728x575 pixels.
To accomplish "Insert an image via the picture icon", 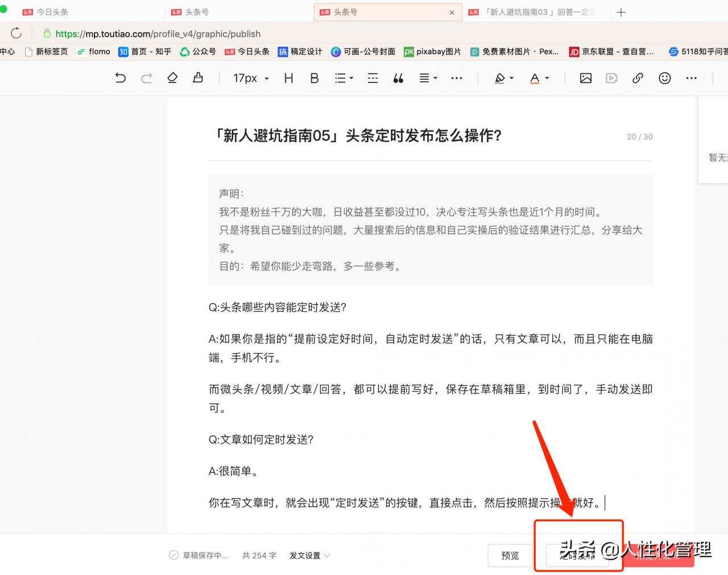I will [x=586, y=78].
